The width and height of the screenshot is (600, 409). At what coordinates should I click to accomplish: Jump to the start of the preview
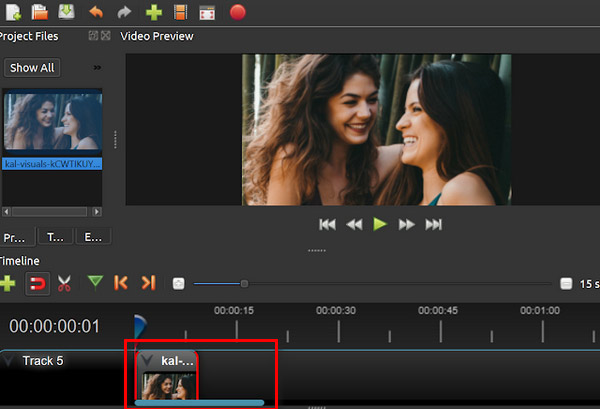[x=327, y=224]
